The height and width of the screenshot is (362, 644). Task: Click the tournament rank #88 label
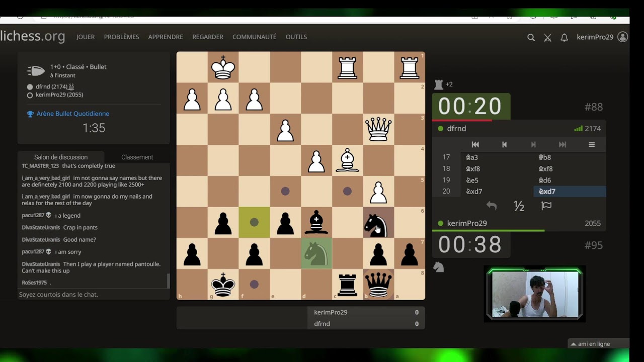point(594,107)
